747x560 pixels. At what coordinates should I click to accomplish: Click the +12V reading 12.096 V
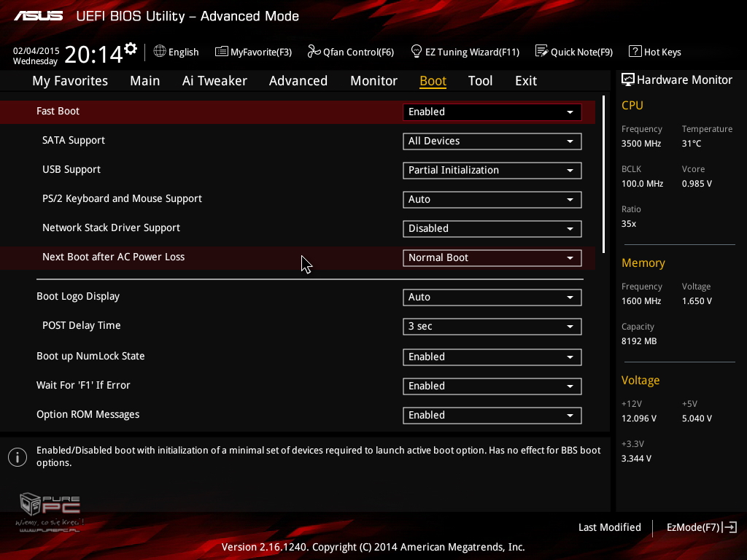pyautogui.click(x=639, y=419)
